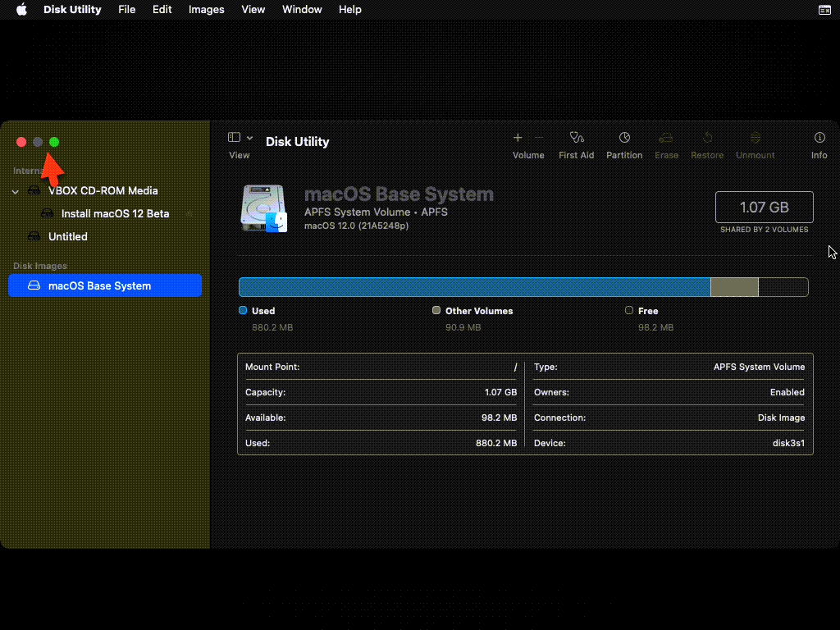Click the Erase toolbar icon
The image size is (840, 630).
(x=666, y=139)
